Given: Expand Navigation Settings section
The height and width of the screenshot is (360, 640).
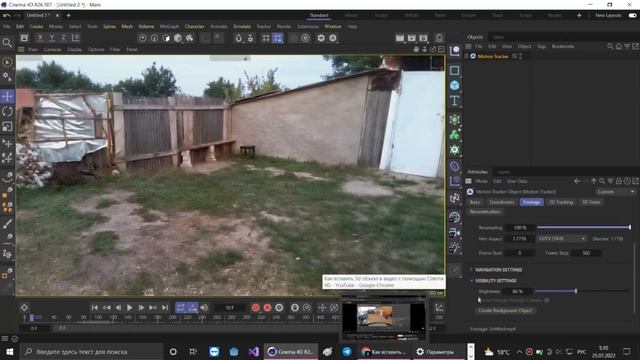Looking at the screenshot, I should click(x=498, y=270).
